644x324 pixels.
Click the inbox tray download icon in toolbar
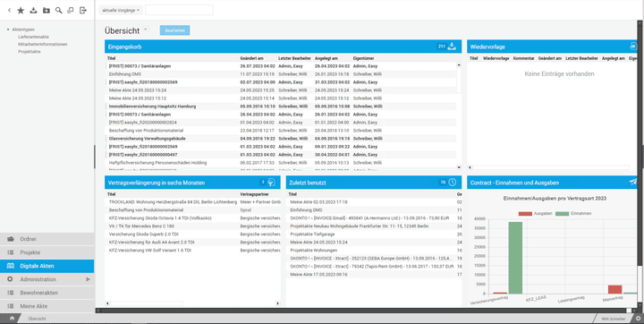pyautogui.click(x=34, y=10)
